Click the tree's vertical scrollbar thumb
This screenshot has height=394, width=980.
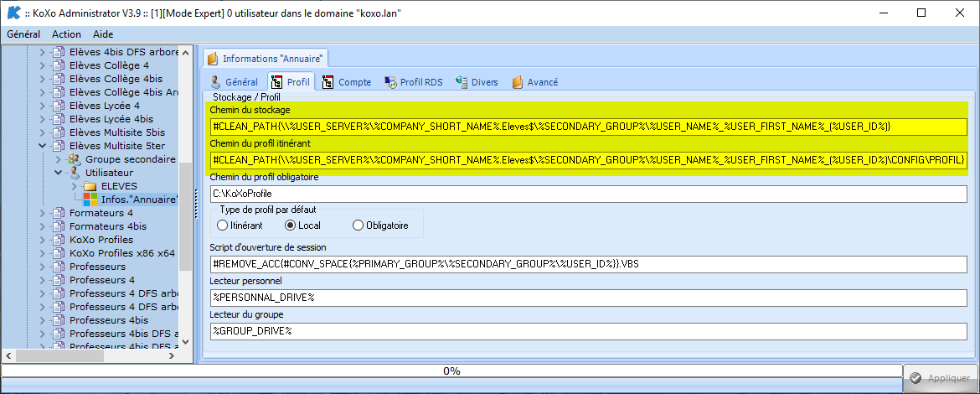pos(186,215)
